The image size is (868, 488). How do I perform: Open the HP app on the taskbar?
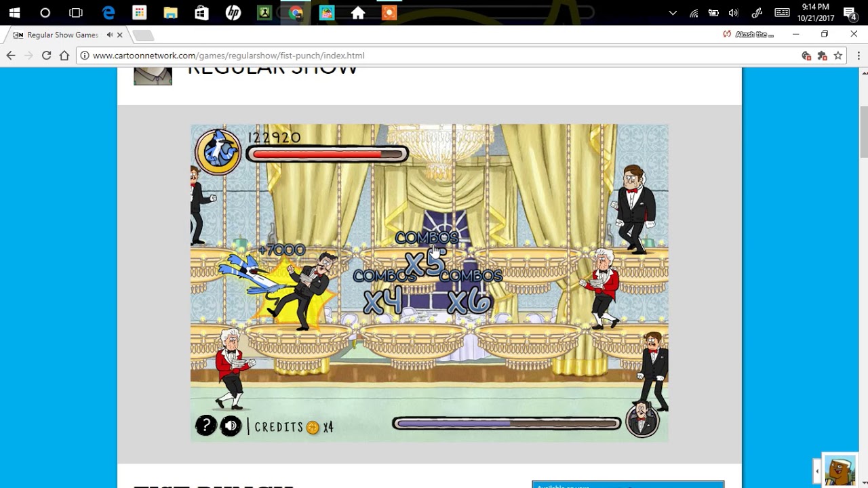[x=233, y=12]
